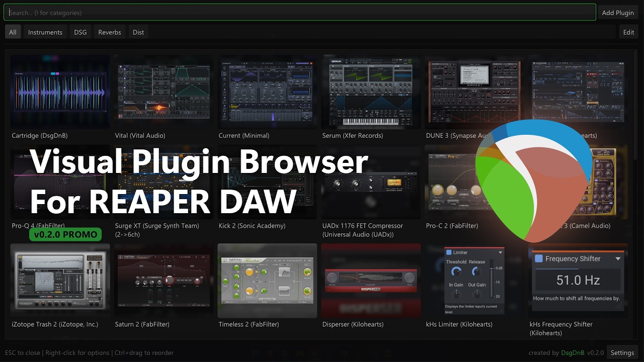
Task: Expand the Limiter dropdown arrow
Action: (500, 252)
